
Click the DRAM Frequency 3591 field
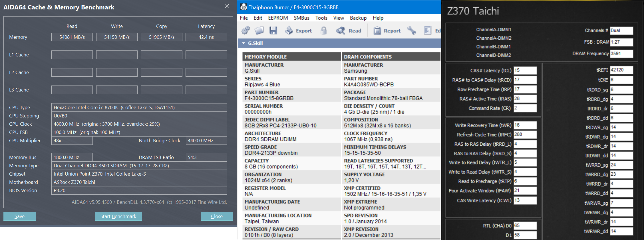pyautogui.click(x=621, y=54)
